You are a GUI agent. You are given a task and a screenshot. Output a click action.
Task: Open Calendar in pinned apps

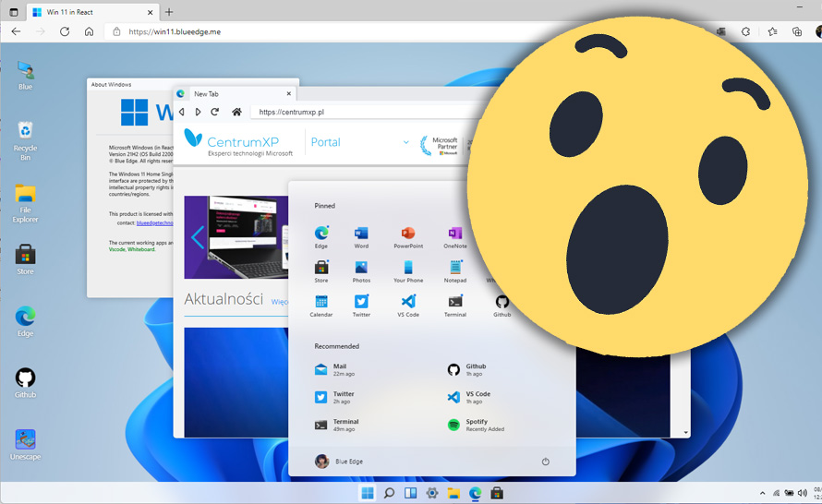[321, 306]
